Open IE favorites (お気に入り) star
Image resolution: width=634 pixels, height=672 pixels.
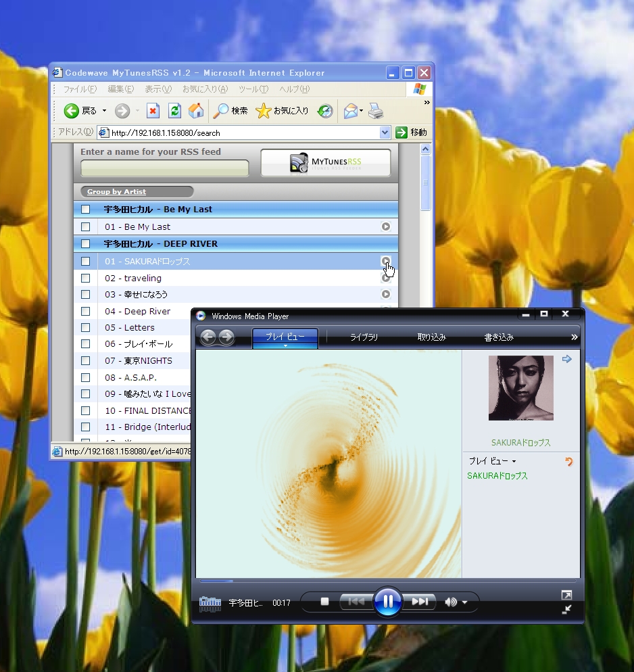point(282,111)
